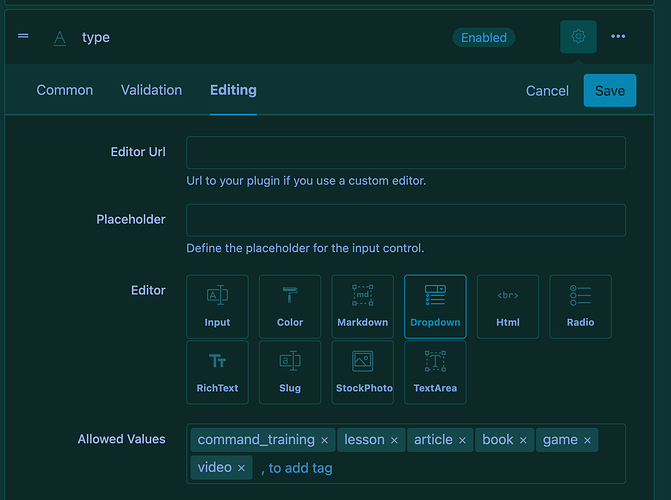Select the Input editor option

click(217, 307)
